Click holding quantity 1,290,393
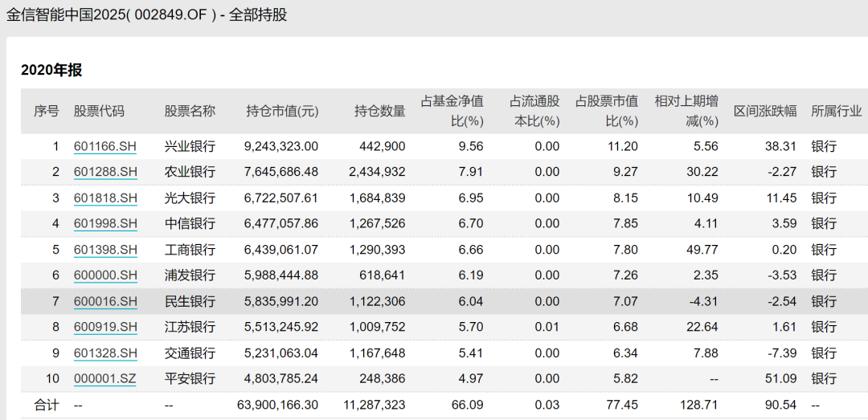This screenshot has width=868, height=420. pyautogui.click(x=377, y=250)
